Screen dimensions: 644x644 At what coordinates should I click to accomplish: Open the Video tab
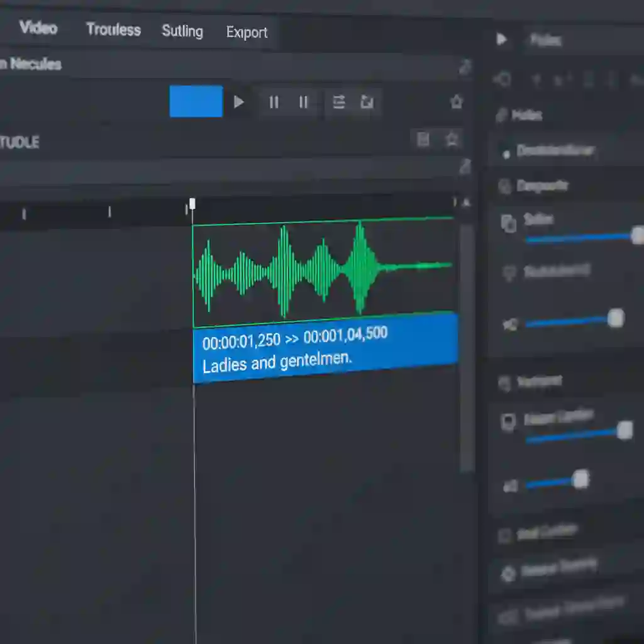click(38, 28)
